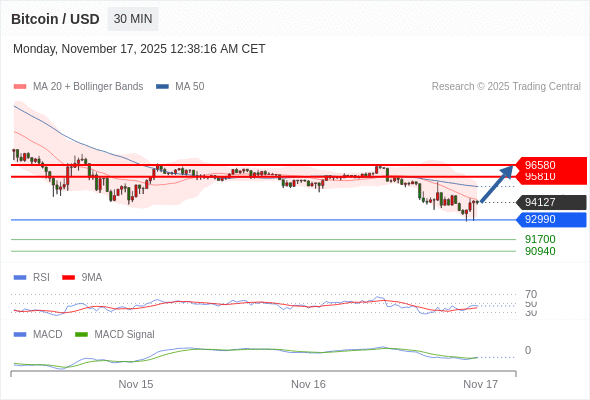Click the 'MA 50' legend label
Image resolution: width=590 pixels, height=400 pixels.
[x=190, y=87]
